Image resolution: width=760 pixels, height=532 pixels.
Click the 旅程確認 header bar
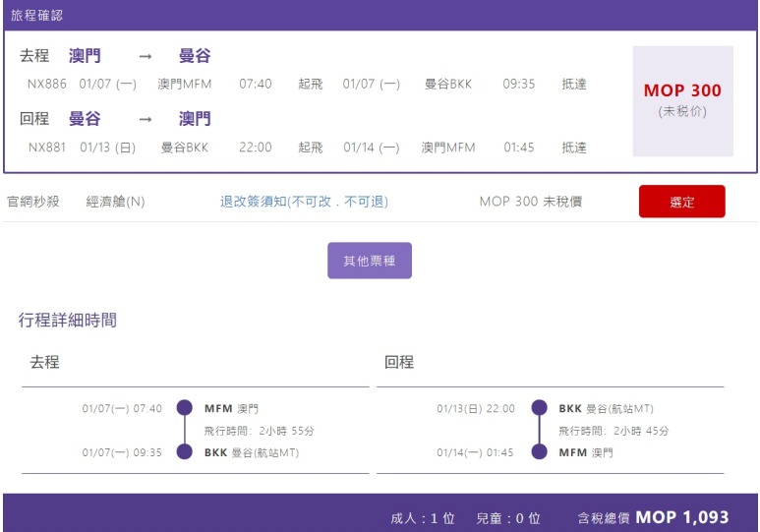coord(380,15)
